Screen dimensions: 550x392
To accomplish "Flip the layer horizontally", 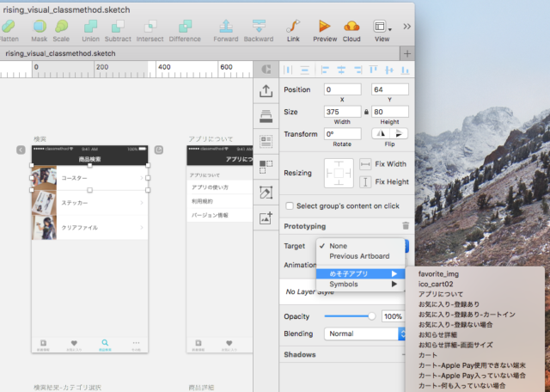I will 381,134.
